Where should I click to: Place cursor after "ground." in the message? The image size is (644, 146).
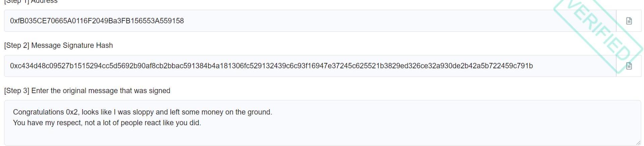pyautogui.click(x=272, y=112)
